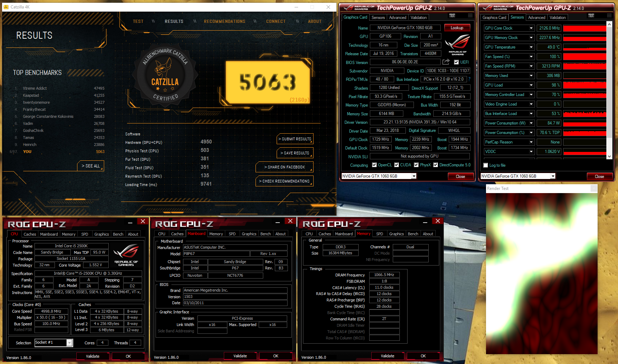This screenshot has height=364, width=618.
Task: Close the Render Test window
Action: click(x=593, y=189)
